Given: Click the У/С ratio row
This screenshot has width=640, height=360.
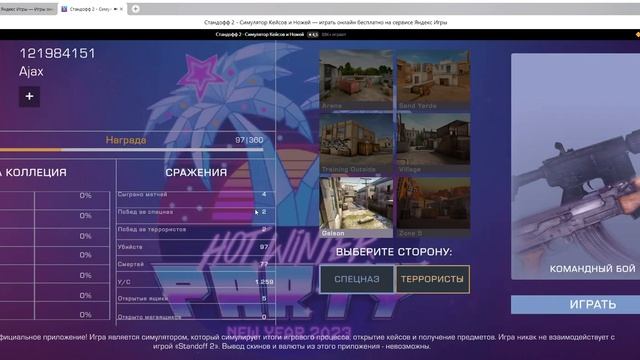Looking at the screenshot, I should click(x=196, y=282).
